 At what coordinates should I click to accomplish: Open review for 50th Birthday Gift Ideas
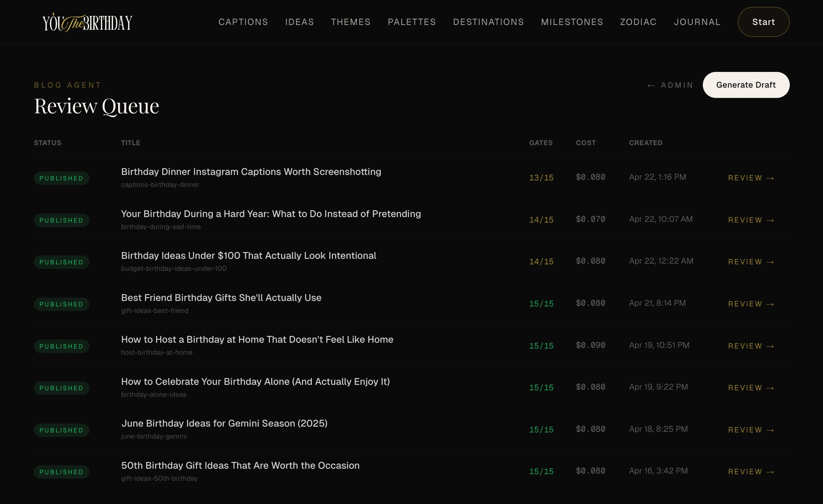point(751,472)
